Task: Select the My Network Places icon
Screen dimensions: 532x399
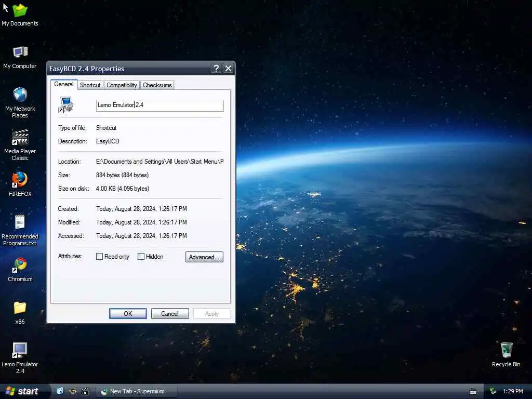Action: pos(20,102)
